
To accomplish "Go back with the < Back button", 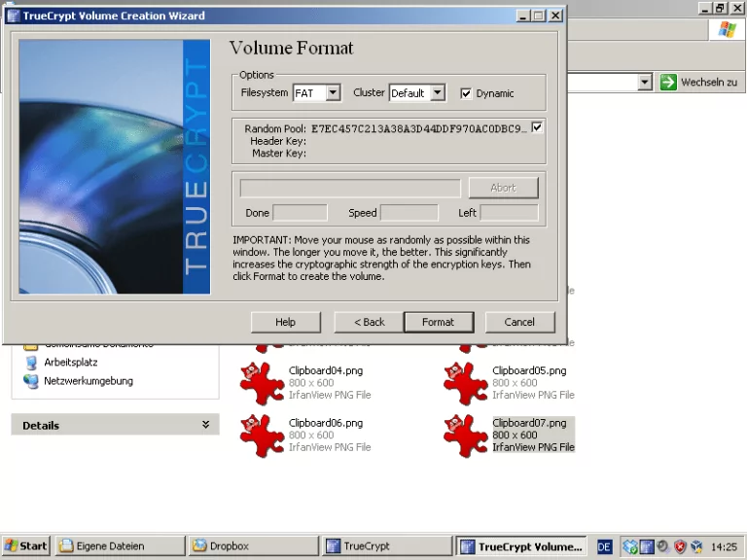I will click(370, 323).
